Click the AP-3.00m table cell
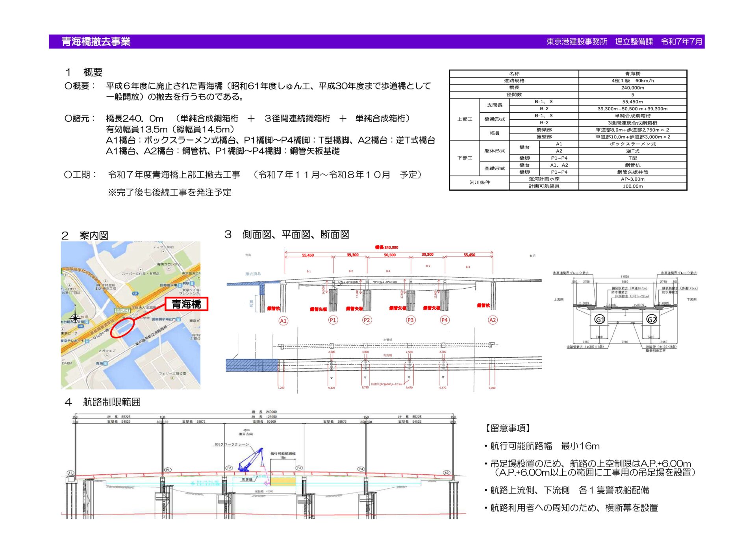Viewport: 756px width, 535px height. point(633,179)
